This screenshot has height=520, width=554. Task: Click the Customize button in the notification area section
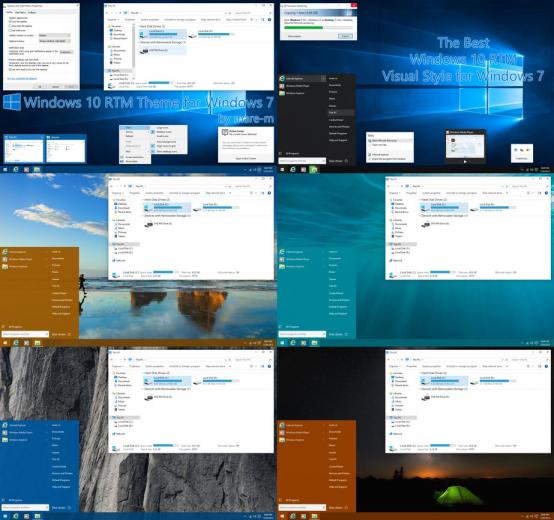point(66,52)
